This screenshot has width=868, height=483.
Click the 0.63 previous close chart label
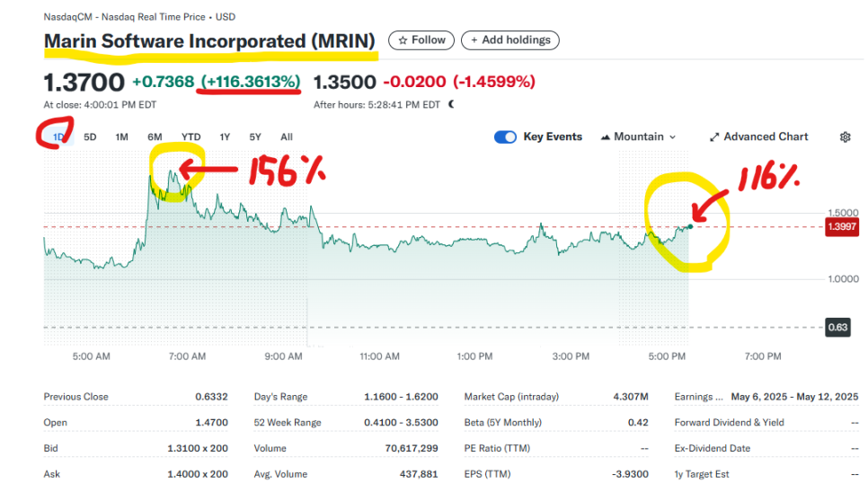point(837,328)
